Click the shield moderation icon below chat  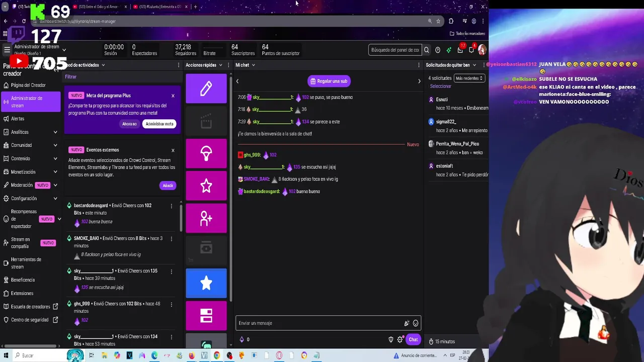(x=391, y=339)
